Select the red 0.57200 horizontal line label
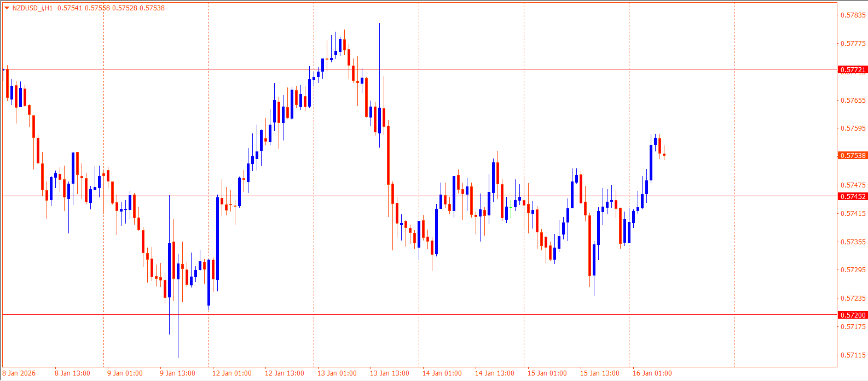 coord(853,315)
